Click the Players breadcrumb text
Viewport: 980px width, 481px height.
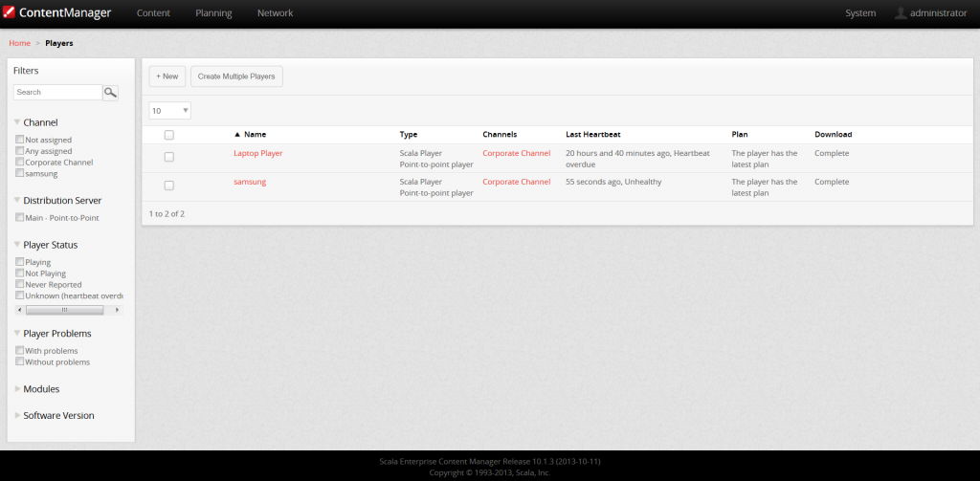click(x=58, y=43)
